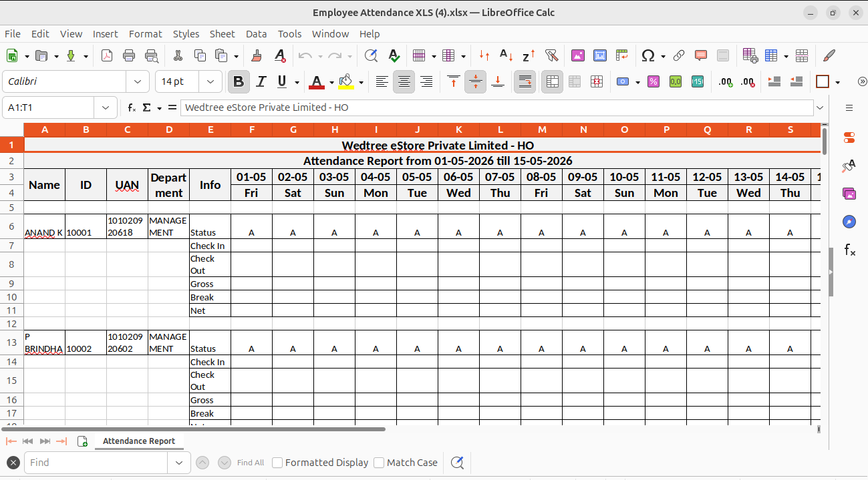Toggle Merge and Center Cells

[x=552, y=82]
